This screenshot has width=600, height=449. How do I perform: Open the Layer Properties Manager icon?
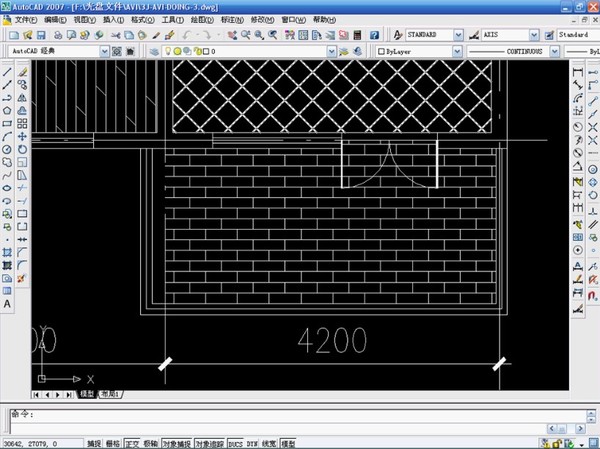tap(154, 51)
